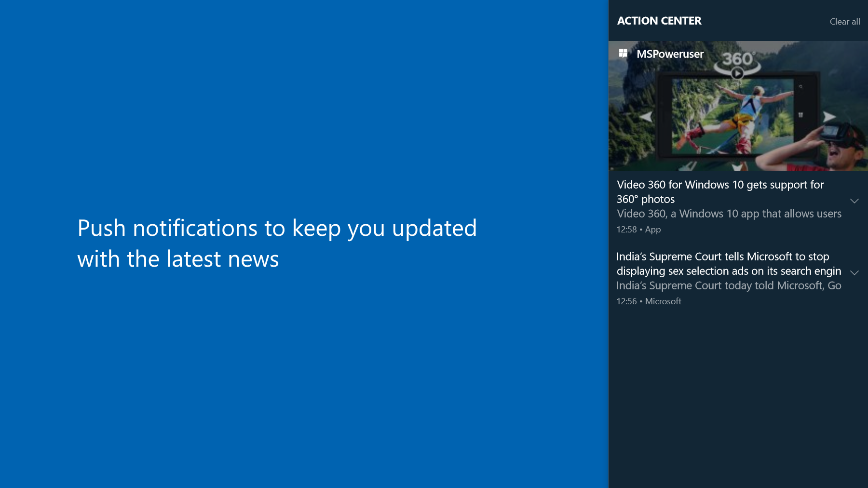The image size is (868, 488).
Task: Click the right arrow in notification image
Action: point(829,116)
